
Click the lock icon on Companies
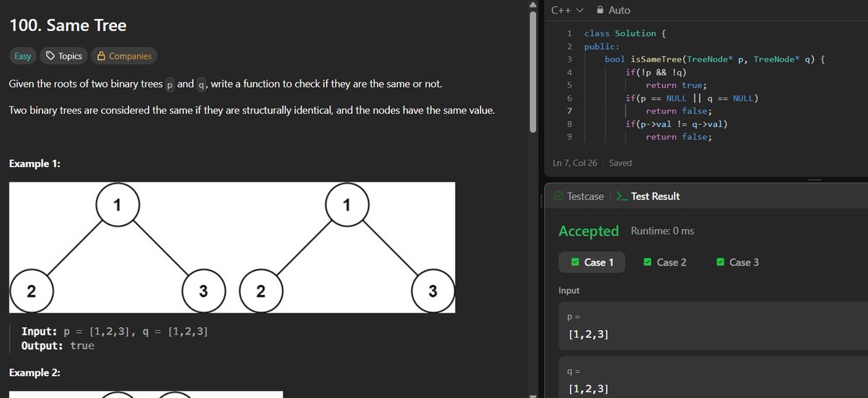101,56
